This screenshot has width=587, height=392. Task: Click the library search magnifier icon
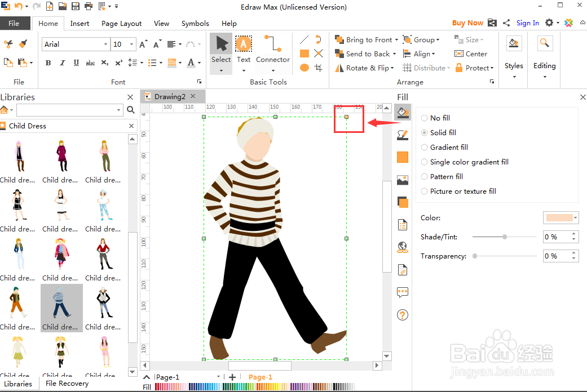point(131,110)
